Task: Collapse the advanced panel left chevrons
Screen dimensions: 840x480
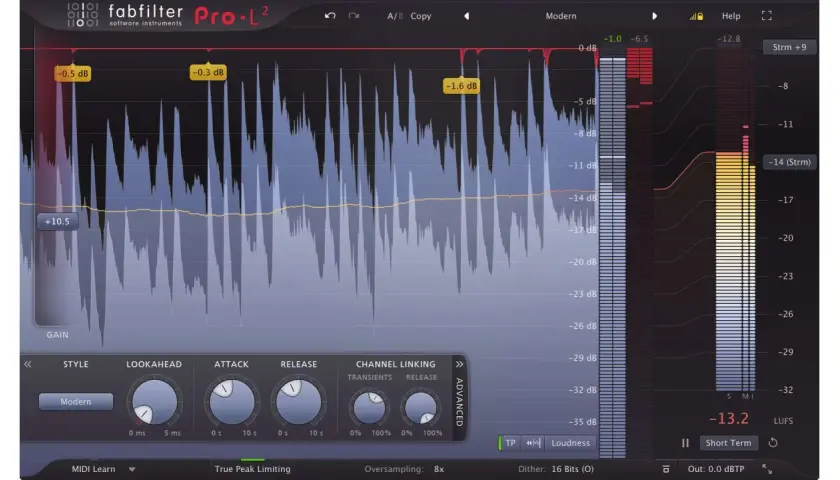Action: click(27, 364)
